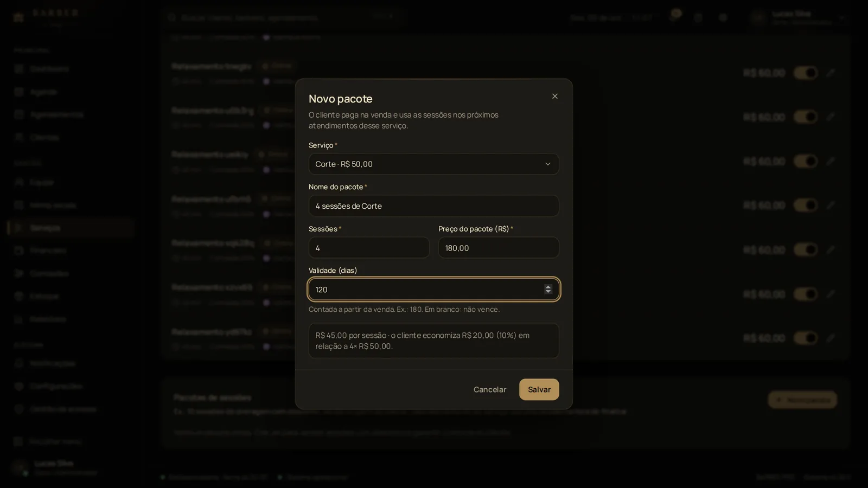Viewport: 868px width, 488px height.
Task: Click the Relatórios sidebar icon
Action: 19,319
